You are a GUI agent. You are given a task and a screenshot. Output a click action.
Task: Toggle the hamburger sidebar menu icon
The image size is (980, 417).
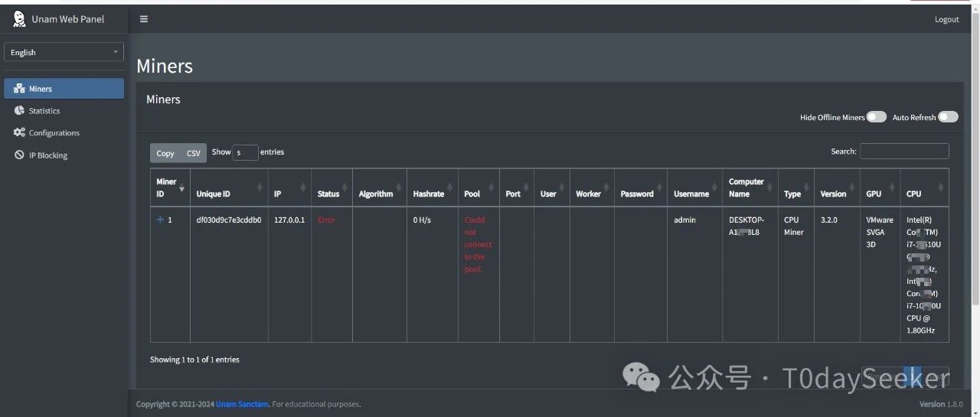tap(144, 19)
